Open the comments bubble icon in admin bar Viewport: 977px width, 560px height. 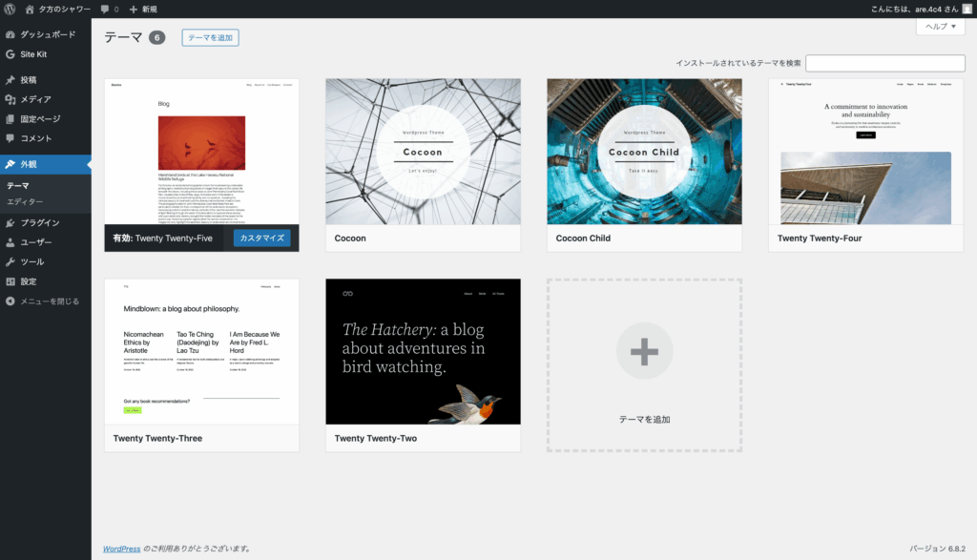point(105,9)
